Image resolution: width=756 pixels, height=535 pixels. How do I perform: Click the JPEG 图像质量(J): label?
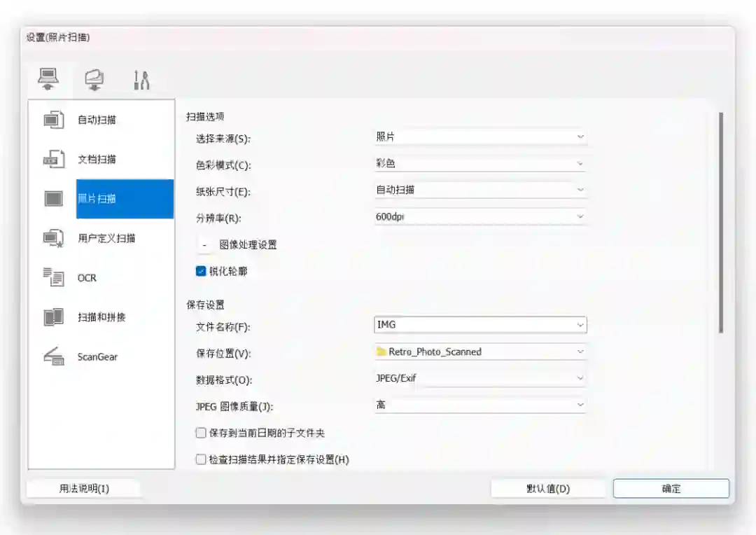[x=234, y=407]
